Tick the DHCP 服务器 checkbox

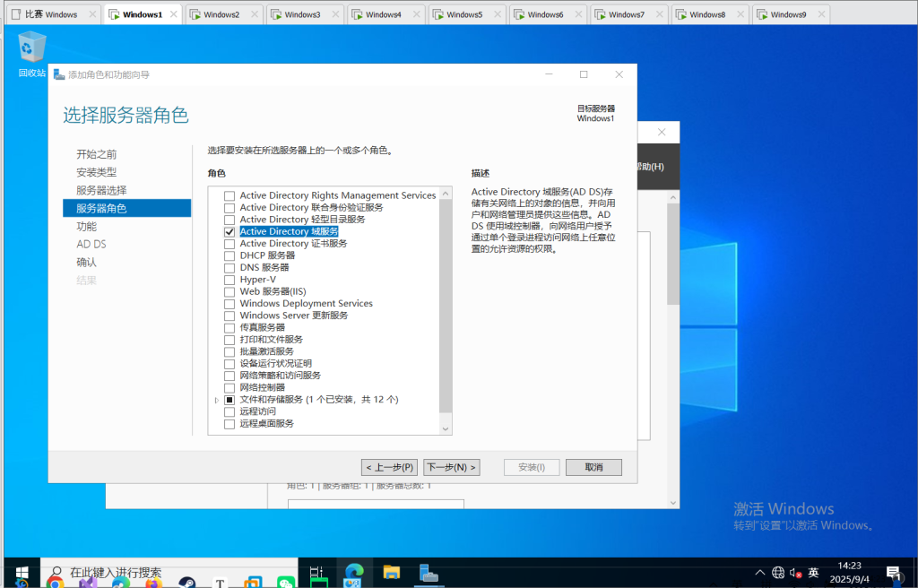229,255
